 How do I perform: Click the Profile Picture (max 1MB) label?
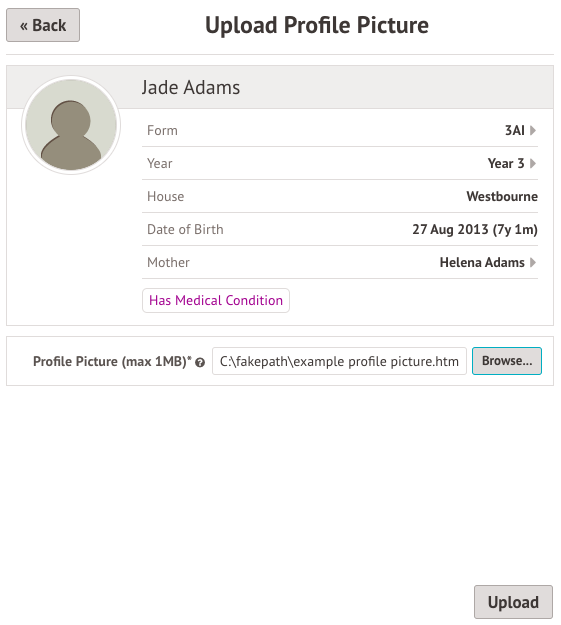click(112, 362)
